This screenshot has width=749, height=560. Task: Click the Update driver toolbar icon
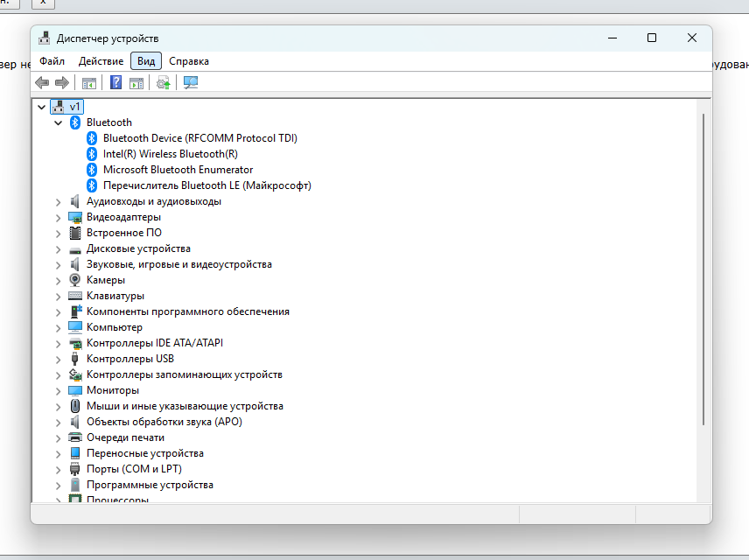point(163,82)
